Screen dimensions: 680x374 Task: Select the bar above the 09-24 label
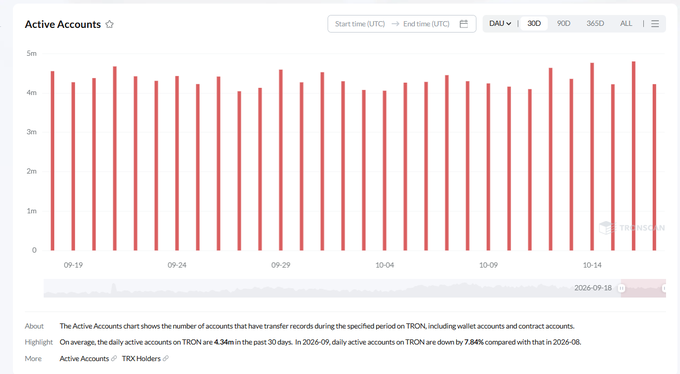click(177, 163)
